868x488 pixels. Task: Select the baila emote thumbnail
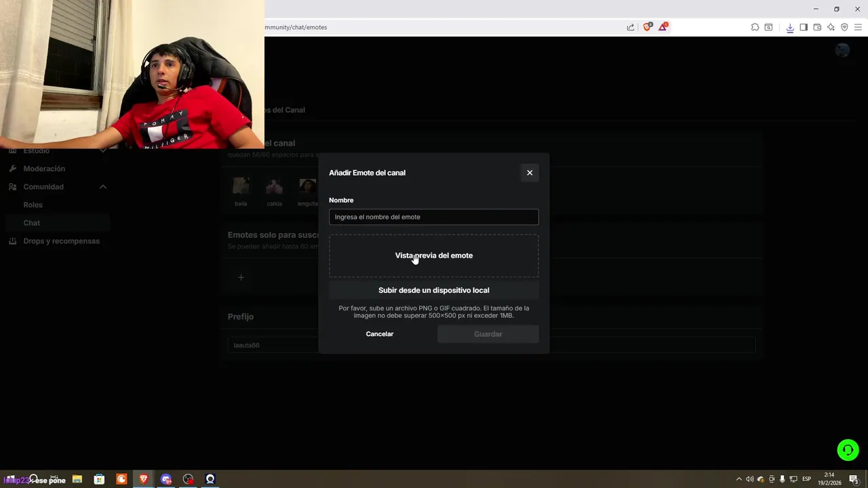point(241,186)
